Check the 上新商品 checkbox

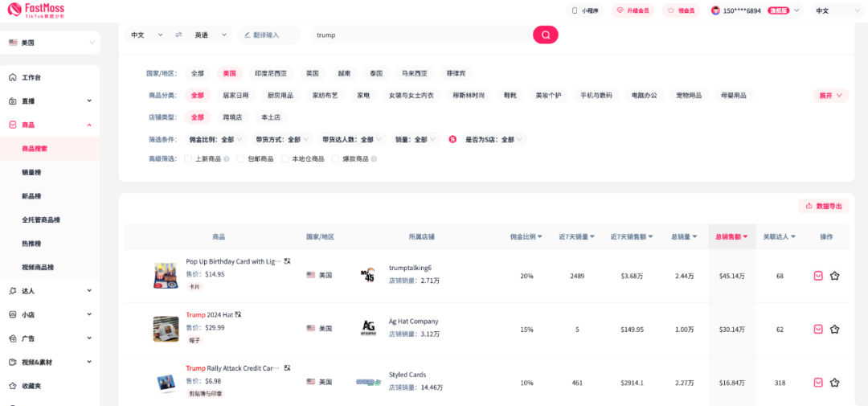click(x=188, y=159)
